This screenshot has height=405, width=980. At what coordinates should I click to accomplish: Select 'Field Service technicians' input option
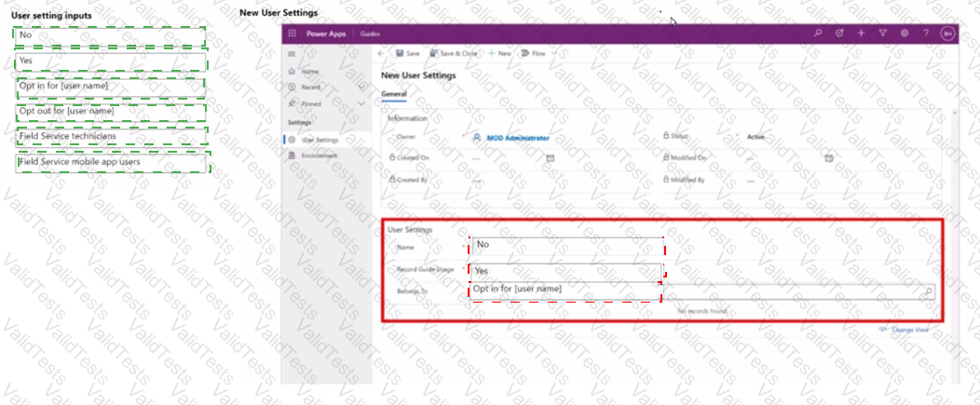110,137
